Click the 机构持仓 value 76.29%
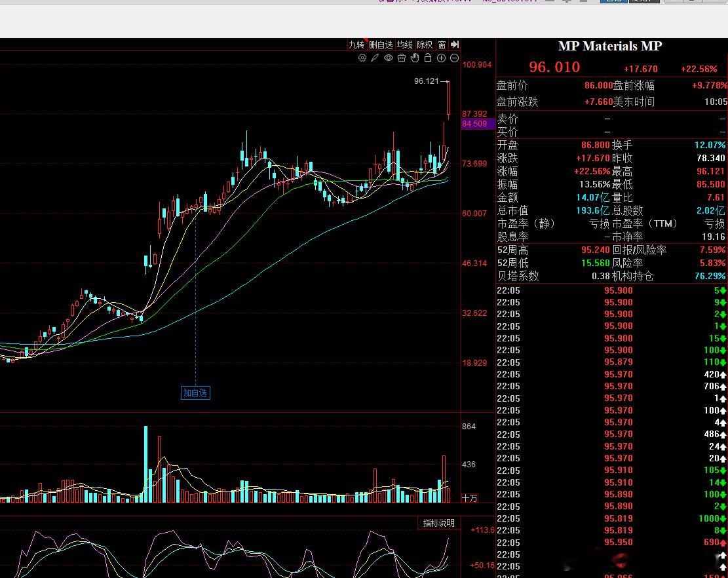This screenshot has width=728, height=578. click(710, 276)
